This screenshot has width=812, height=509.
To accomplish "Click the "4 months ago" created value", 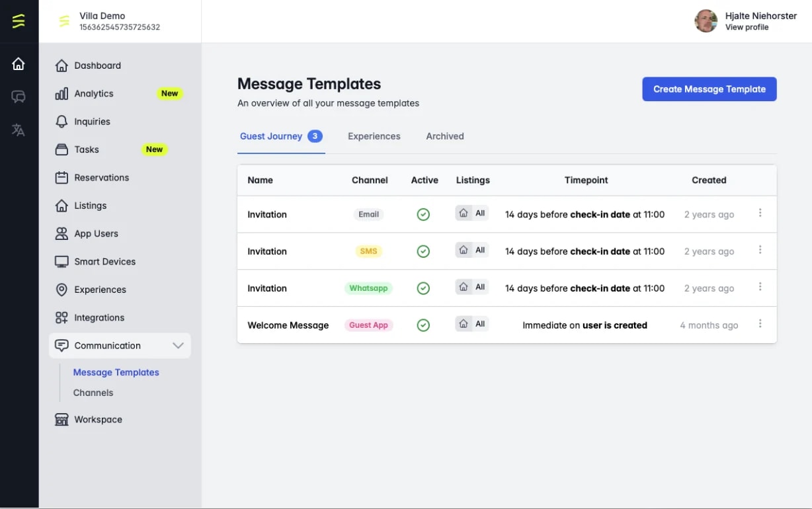I will [709, 325].
